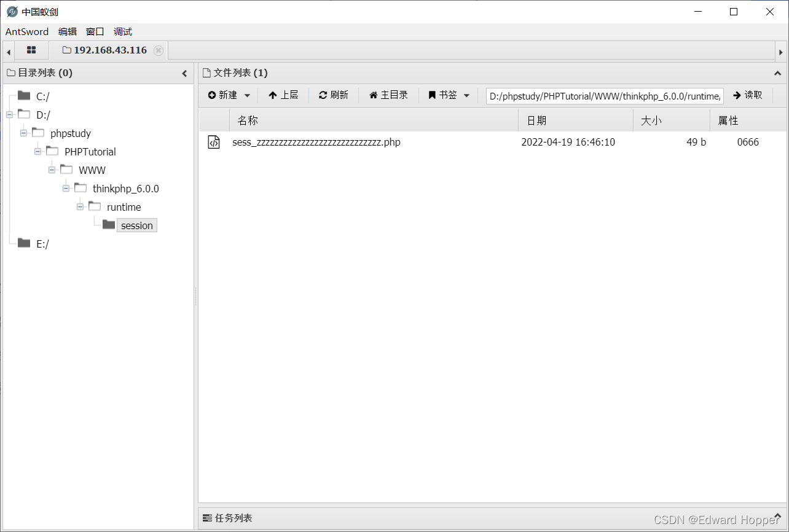Click the sess_zzz php file icon
Image resolution: width=789 pixels, height=532 pixels.
click(x=213, y=142)
